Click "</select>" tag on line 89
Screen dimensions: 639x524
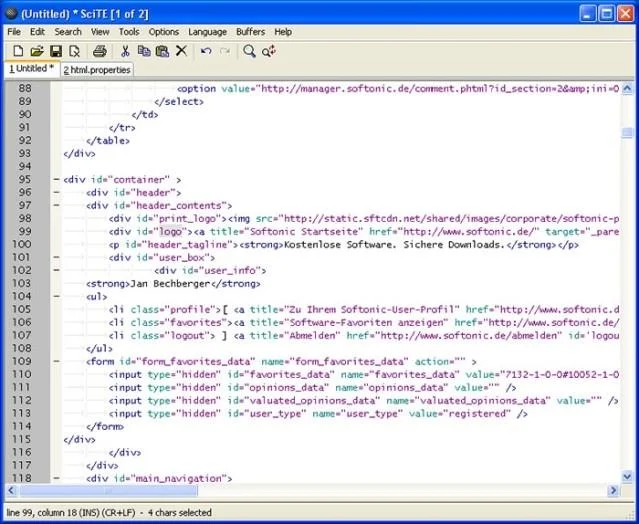[179, 101]
